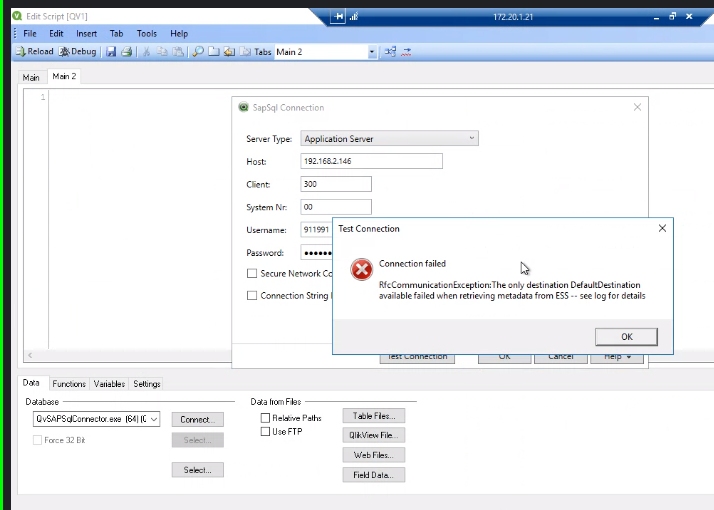Click the red error icon in Test Connection

click(x=360, y=269)
